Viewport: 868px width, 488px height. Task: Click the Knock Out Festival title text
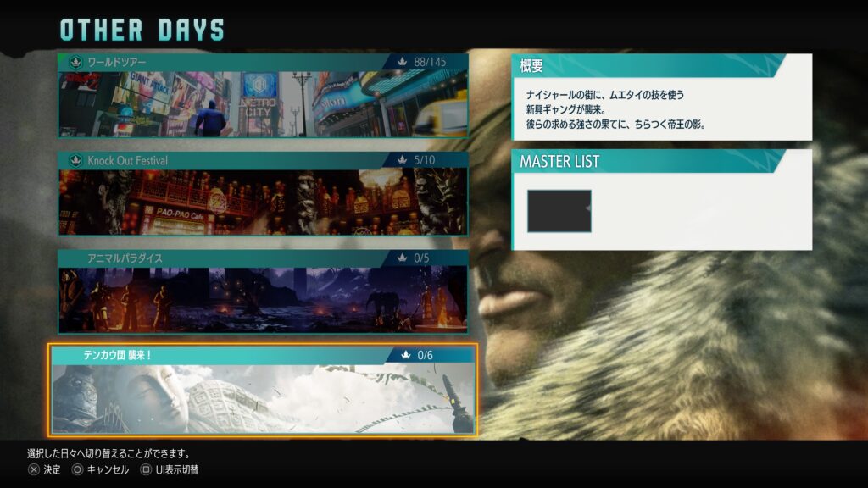[128, 160]
